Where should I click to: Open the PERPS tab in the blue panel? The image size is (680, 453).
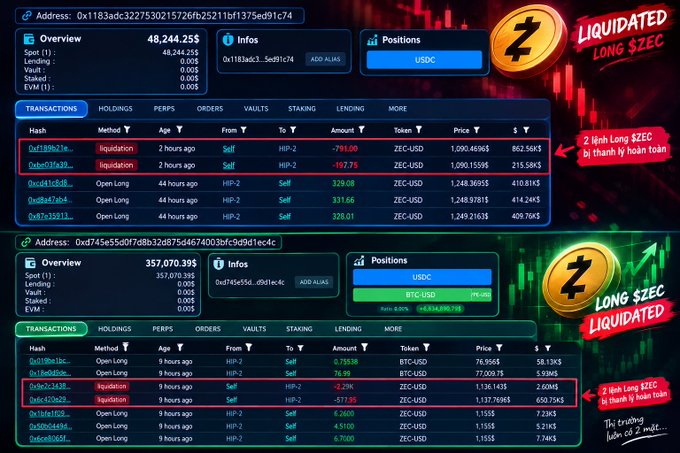click(x=164, y=109)
